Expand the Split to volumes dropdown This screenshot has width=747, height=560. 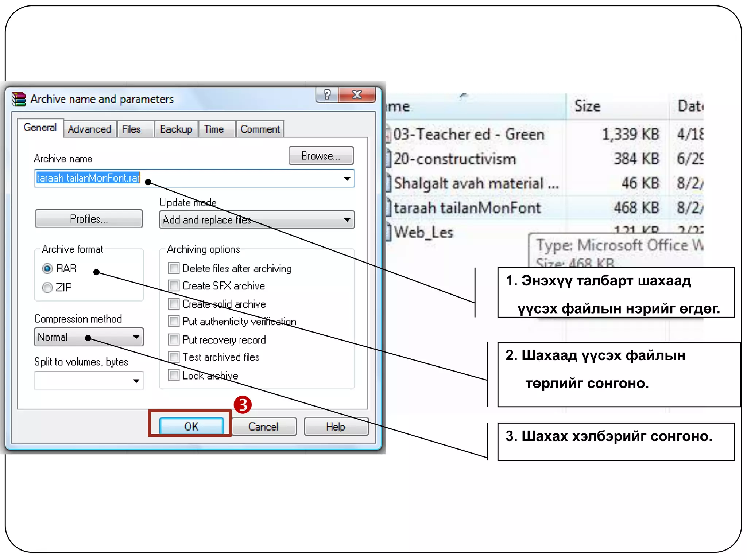coord(136,381)
